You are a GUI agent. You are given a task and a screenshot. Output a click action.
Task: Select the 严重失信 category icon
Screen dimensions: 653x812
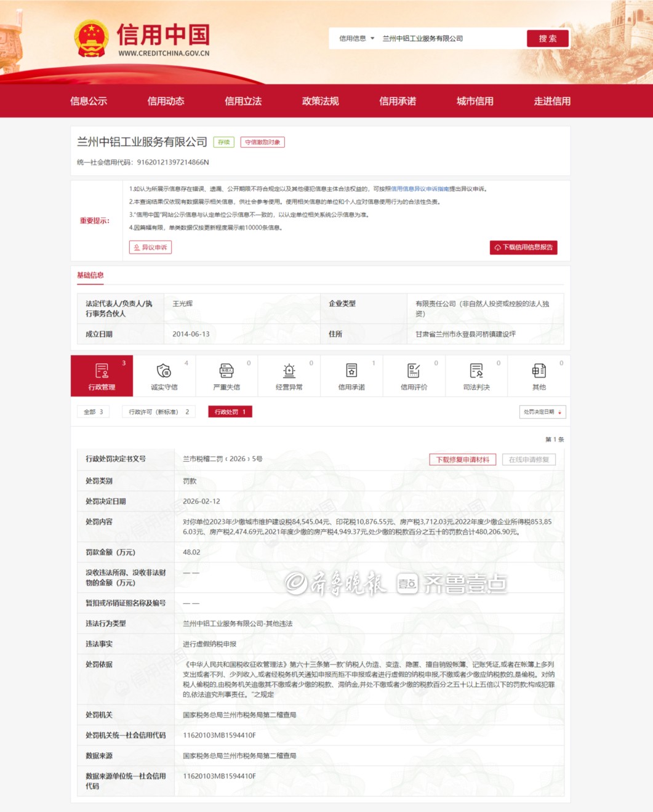click(226, 371)
